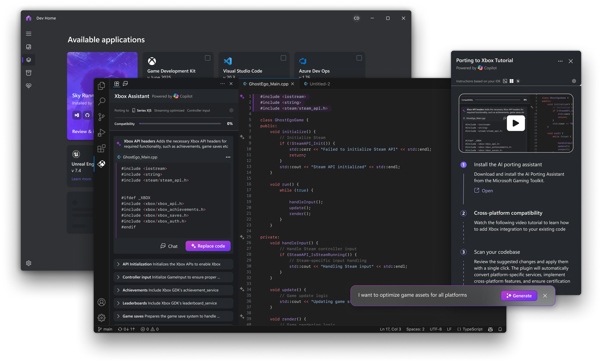This screenshot has height=364, width=602.
Task: Expand the Game saves suggestion
Action: click(118, 316)
